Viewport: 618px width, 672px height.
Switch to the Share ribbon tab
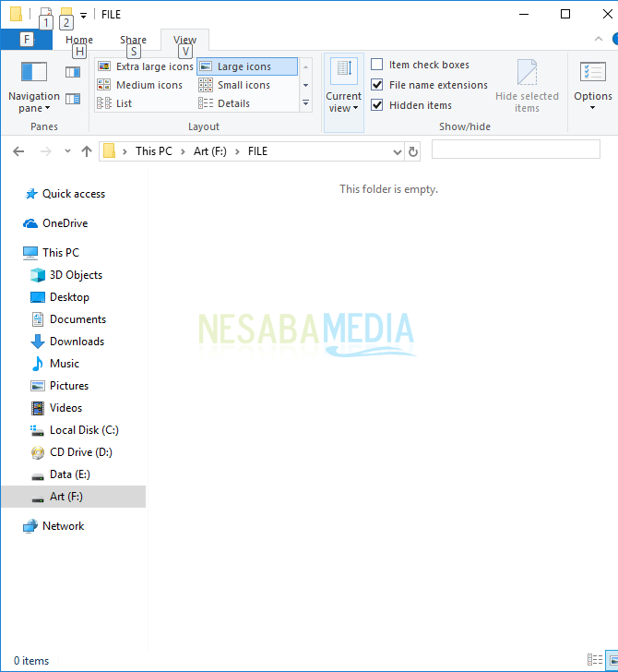click(133, 40)
